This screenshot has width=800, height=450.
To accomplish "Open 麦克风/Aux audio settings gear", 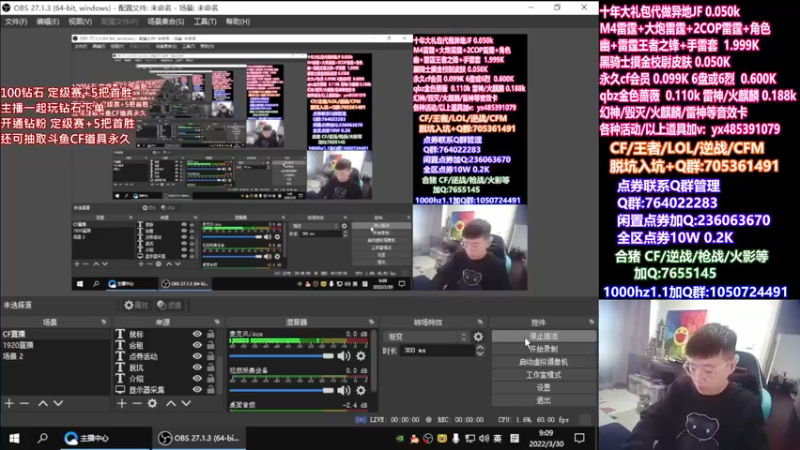I will coord(361,356).
